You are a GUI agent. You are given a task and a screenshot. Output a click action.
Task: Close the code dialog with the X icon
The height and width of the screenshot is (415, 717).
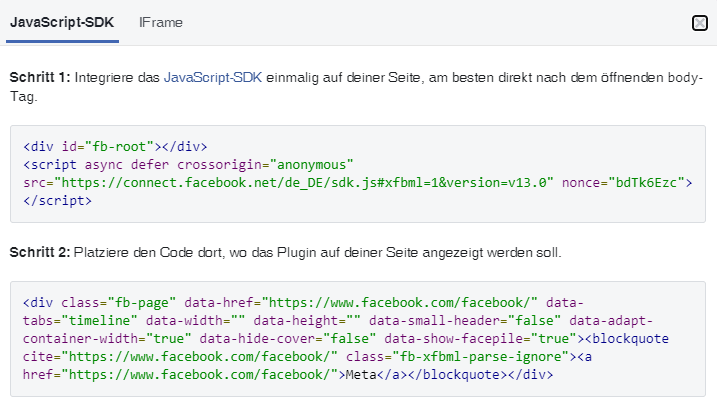click(x=700, y=23)
